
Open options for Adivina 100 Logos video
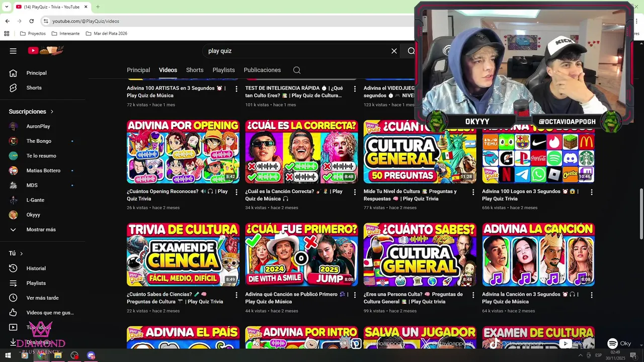592,192
